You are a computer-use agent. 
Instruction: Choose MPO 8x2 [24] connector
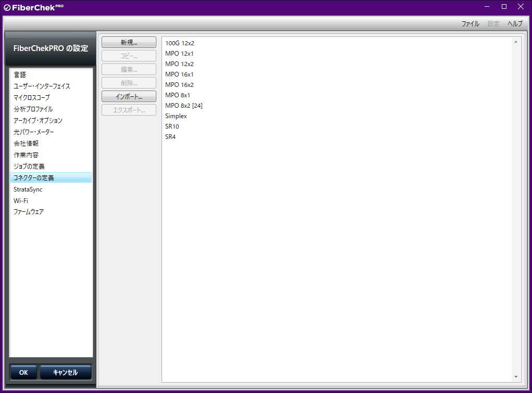(184, 106)
